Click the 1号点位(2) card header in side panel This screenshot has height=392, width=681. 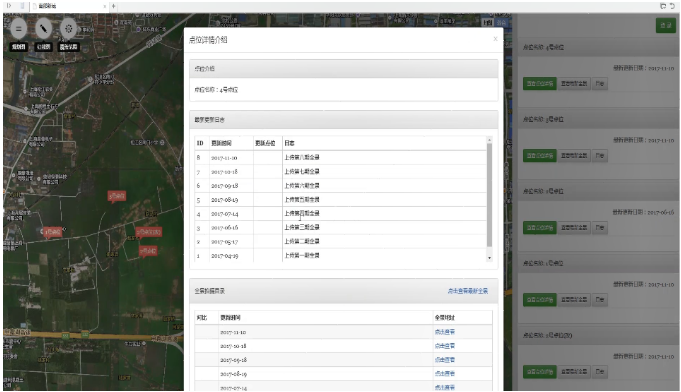[x=598, y=336]
